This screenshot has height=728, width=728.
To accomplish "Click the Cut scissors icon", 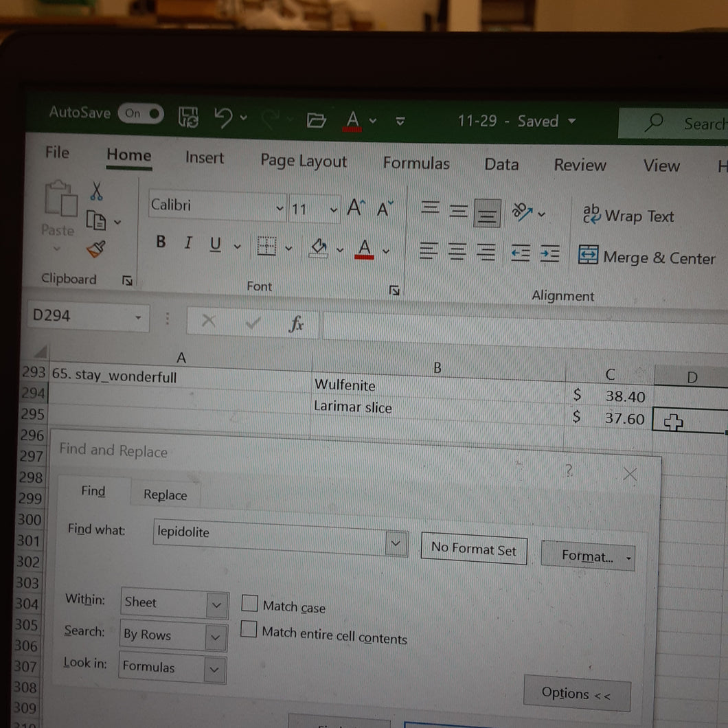I will (96, 191).
